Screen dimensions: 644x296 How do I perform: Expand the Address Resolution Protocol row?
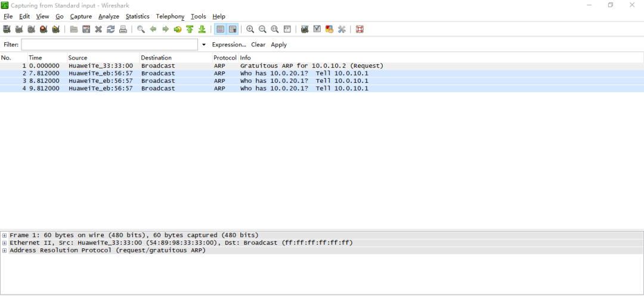5,251
